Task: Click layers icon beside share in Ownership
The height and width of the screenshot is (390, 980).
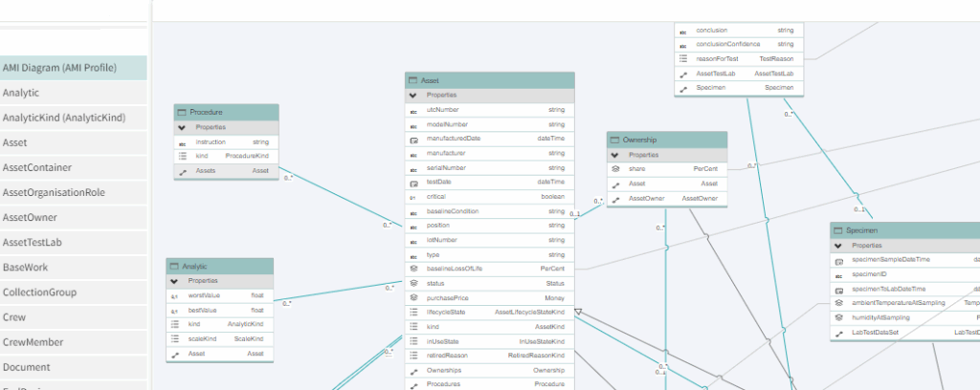Action: click(615, 169)
